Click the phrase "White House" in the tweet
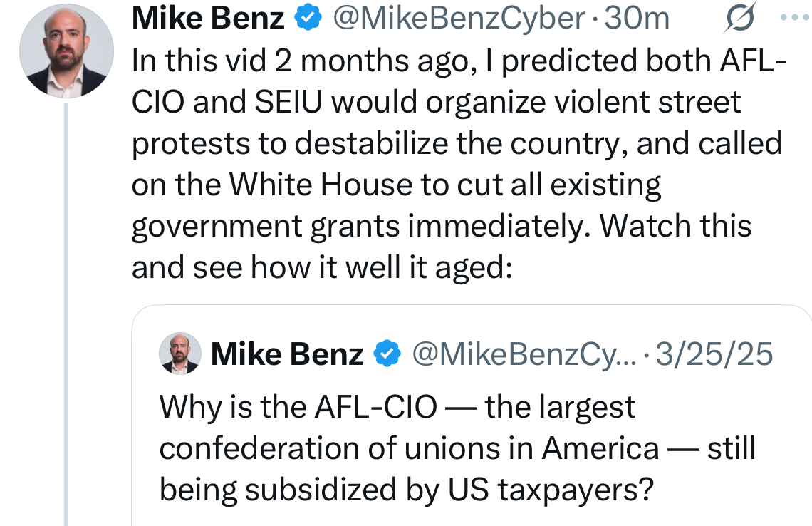This screenshot has height=526, width=812. 320,185
